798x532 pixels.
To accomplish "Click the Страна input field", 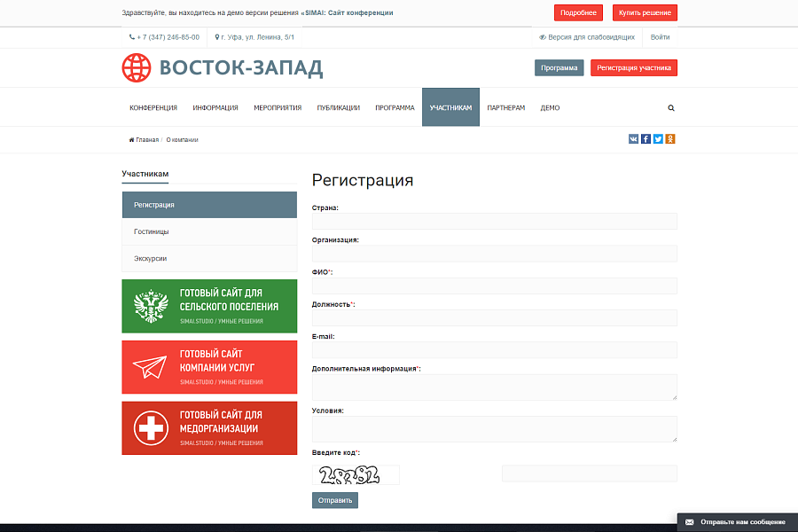I will [494, 221].
